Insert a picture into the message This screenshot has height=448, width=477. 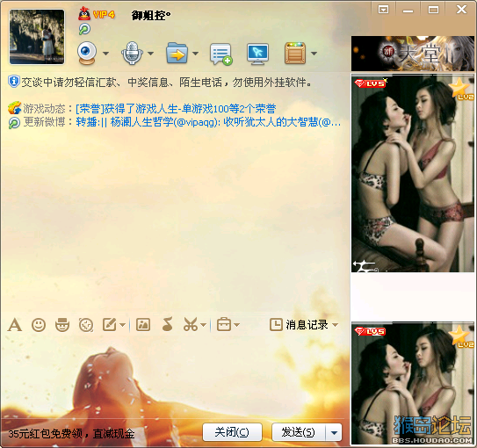point(143,325)
